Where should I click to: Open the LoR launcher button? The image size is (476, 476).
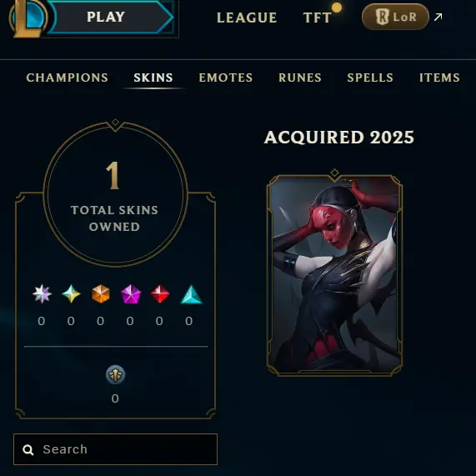pos(395,17)
